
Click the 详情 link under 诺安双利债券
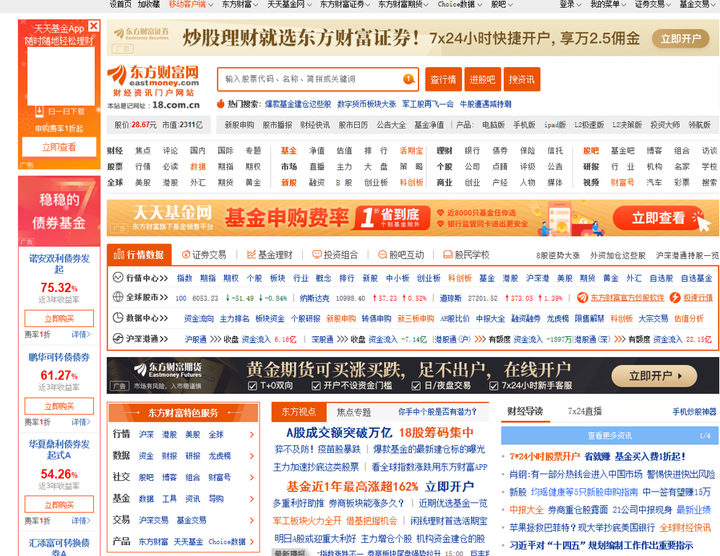point(81,334)
